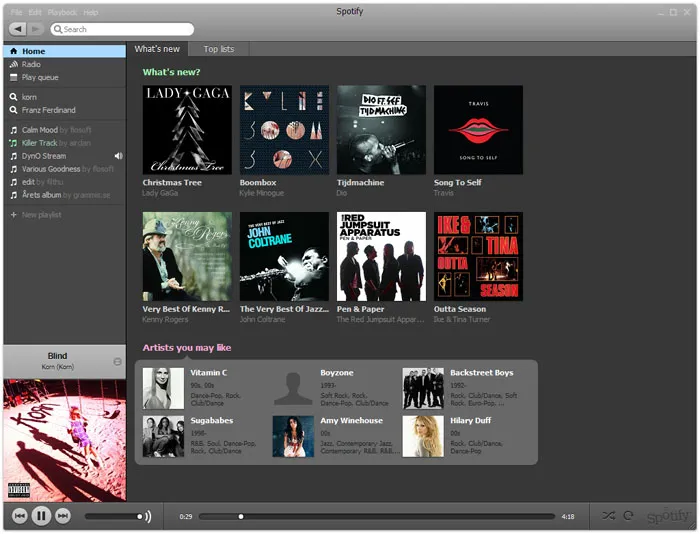Click the Search input field

[x=125, y=29]
